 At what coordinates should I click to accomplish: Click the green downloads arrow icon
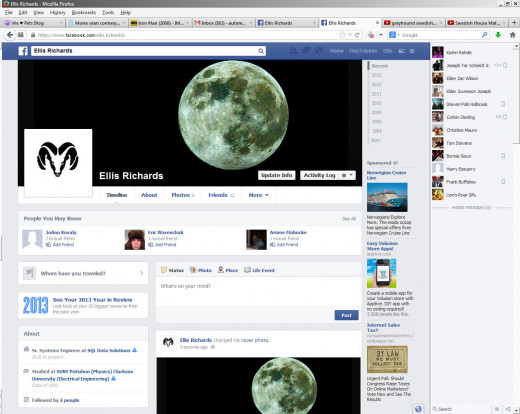[x=498, y=35]
